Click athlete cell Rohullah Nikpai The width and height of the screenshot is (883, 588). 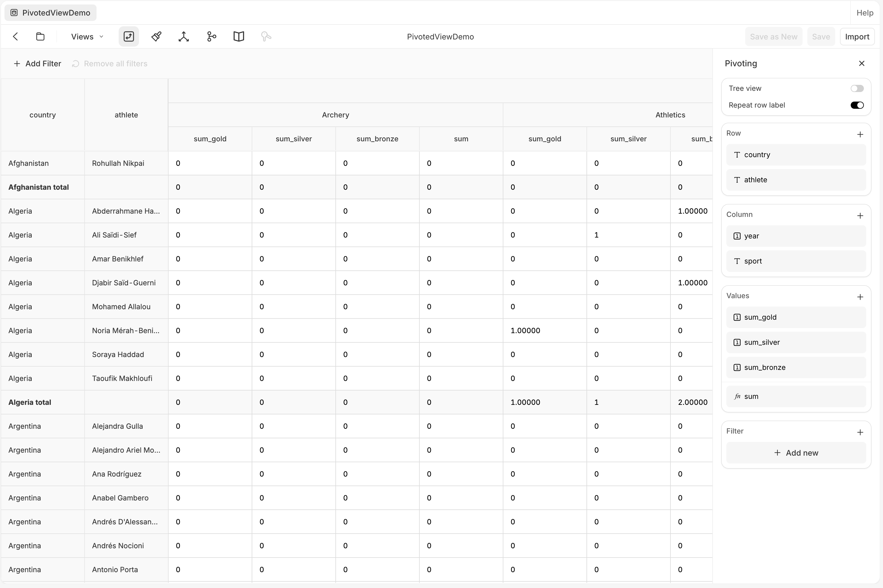[x=126, y=163]
